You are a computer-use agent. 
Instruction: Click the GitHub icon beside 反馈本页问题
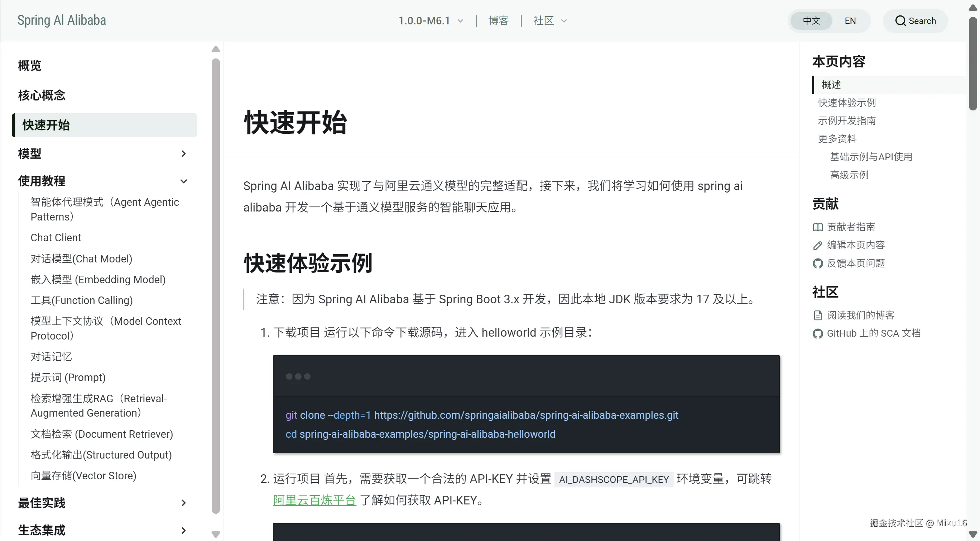tap(817, 264)
